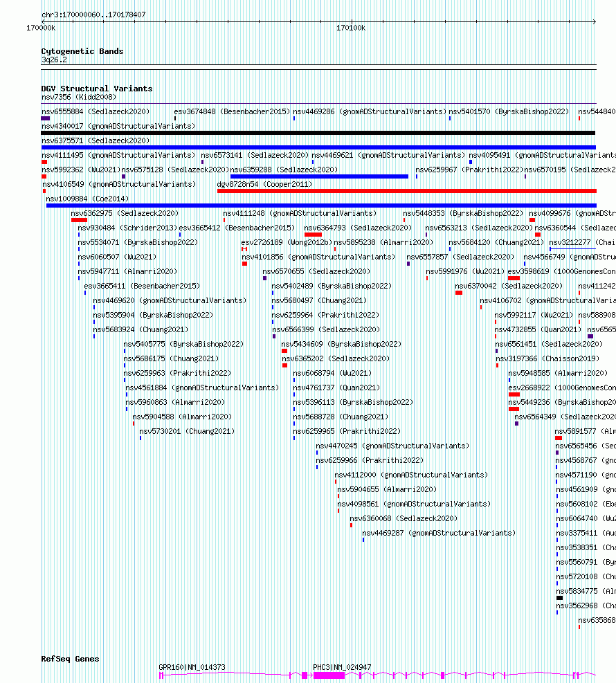This screenshot has width=616, height=683.
Task: Click chr3:170000060..170178407 region label
Action: click(93, 15)
